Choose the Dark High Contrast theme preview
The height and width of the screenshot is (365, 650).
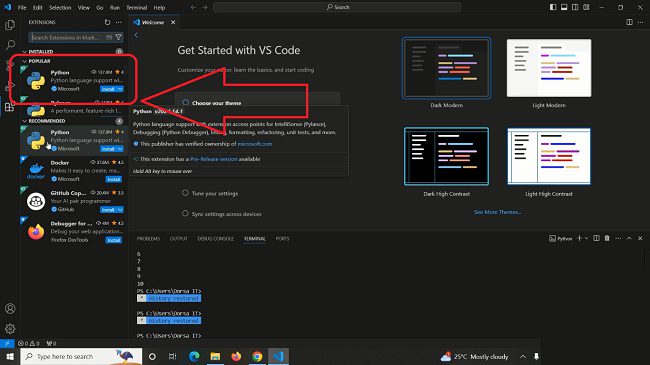[x=446, y=156]
